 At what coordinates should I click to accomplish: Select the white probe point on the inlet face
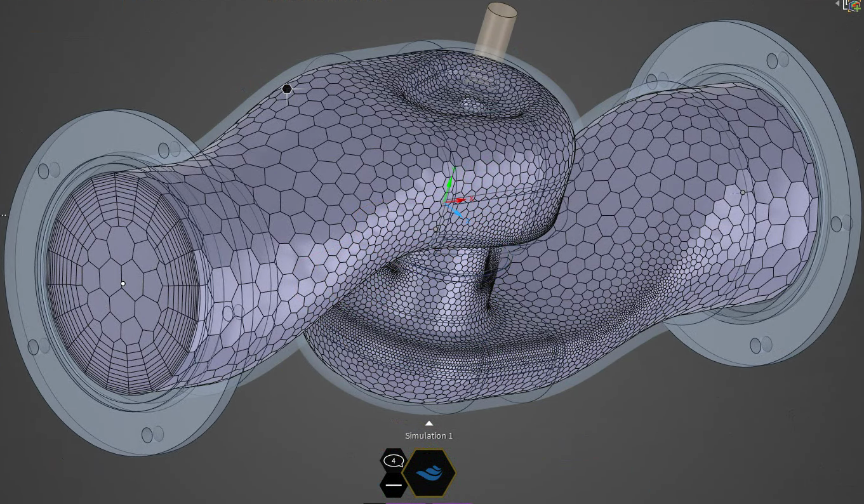pyautogui.click(x=121, y=282)
